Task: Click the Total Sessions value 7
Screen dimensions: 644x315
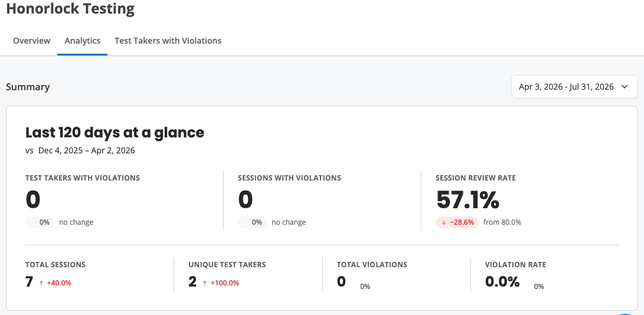Action: point(29,282)
